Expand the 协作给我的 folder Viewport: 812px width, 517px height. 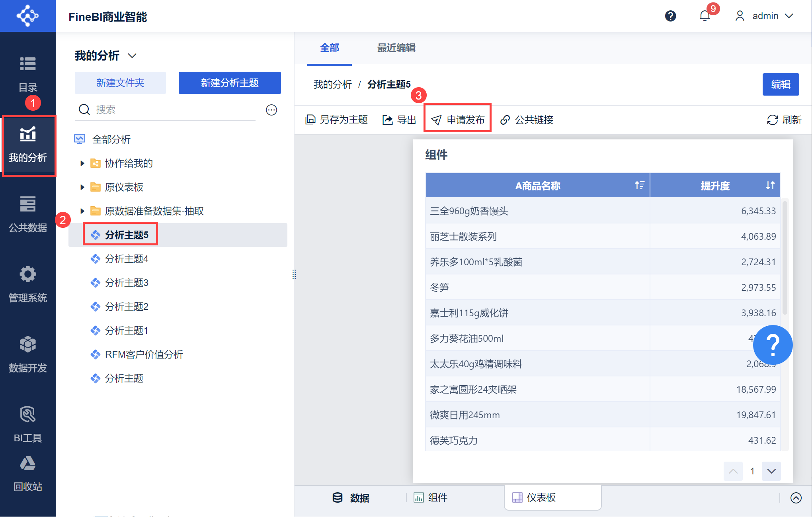82,163
